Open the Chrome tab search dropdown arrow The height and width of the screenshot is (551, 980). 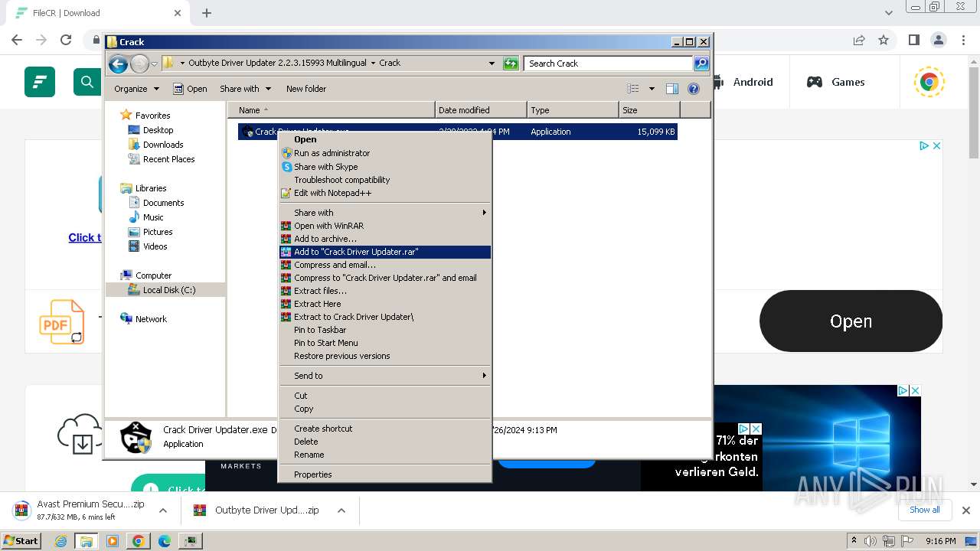click(889, 13)
